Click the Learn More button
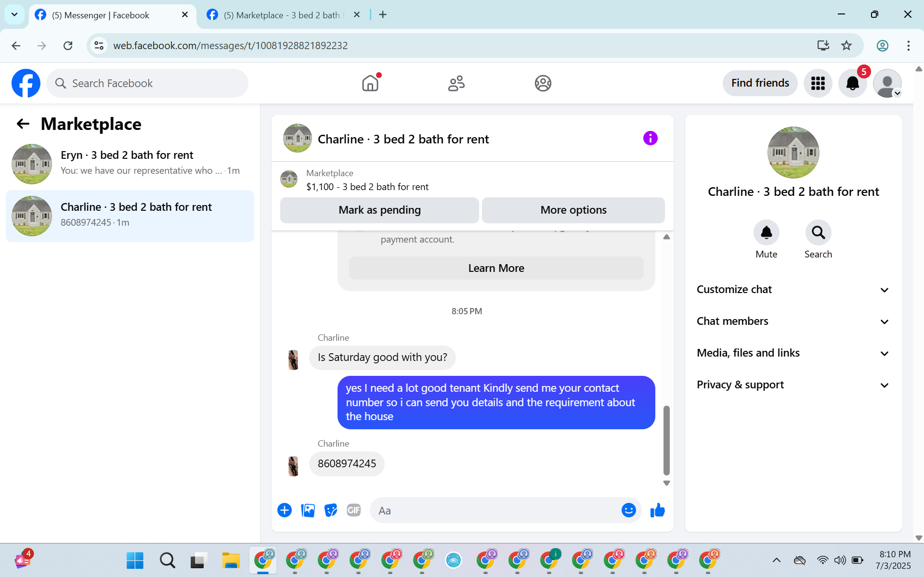The image size is (924, 577). (496, 268)
